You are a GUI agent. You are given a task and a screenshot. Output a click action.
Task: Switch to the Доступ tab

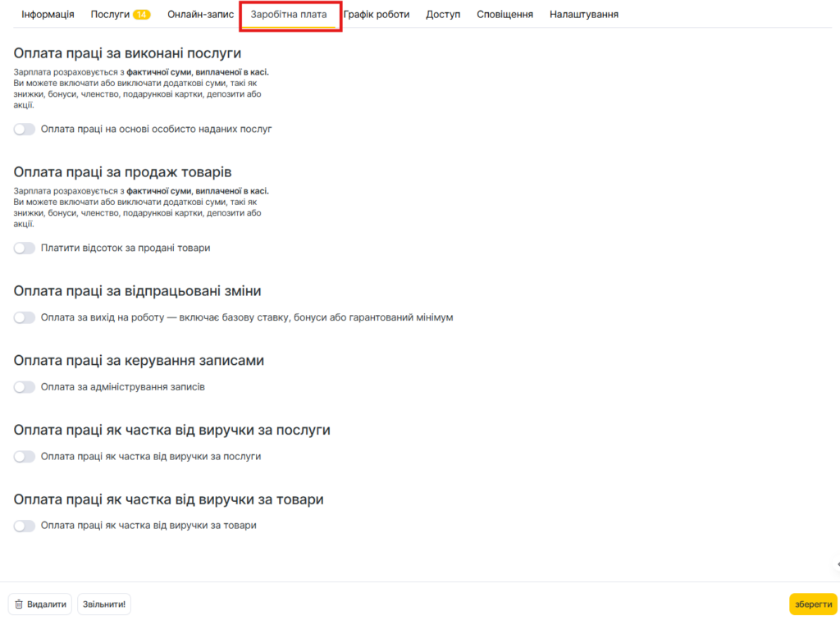tap(443, 15)
